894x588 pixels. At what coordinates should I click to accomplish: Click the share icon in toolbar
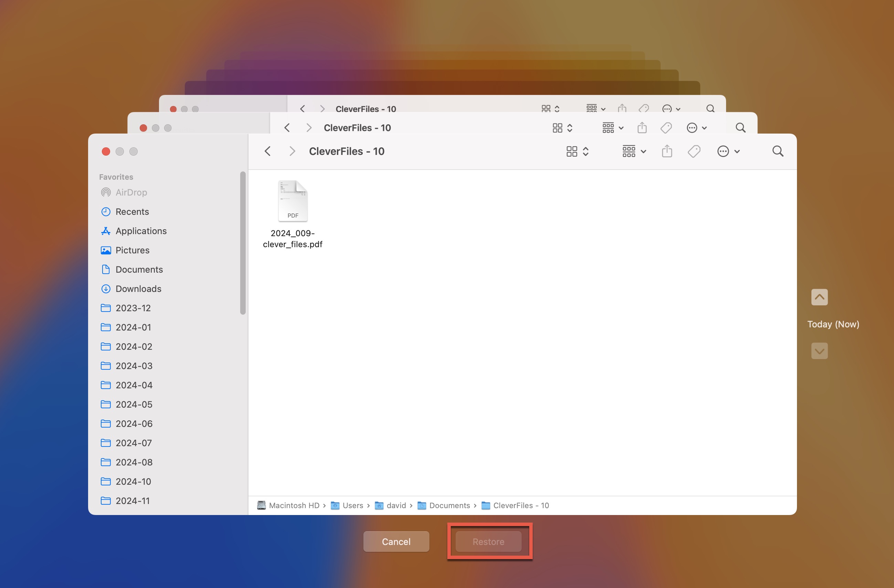[667, 151]
